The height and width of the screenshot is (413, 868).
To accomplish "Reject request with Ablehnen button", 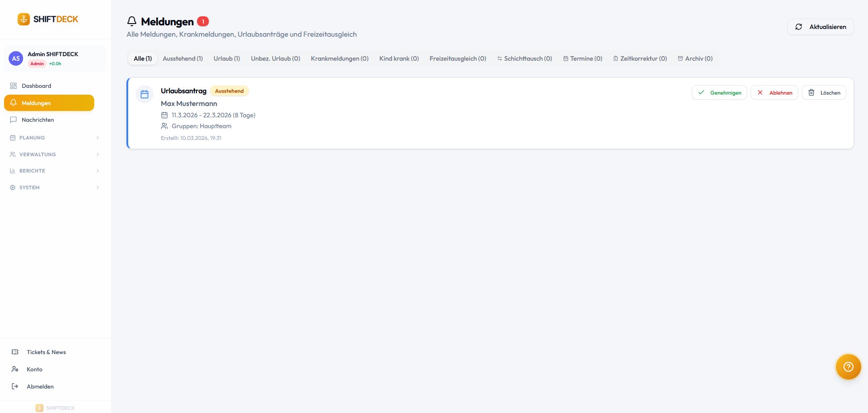I will pos(774,93).
